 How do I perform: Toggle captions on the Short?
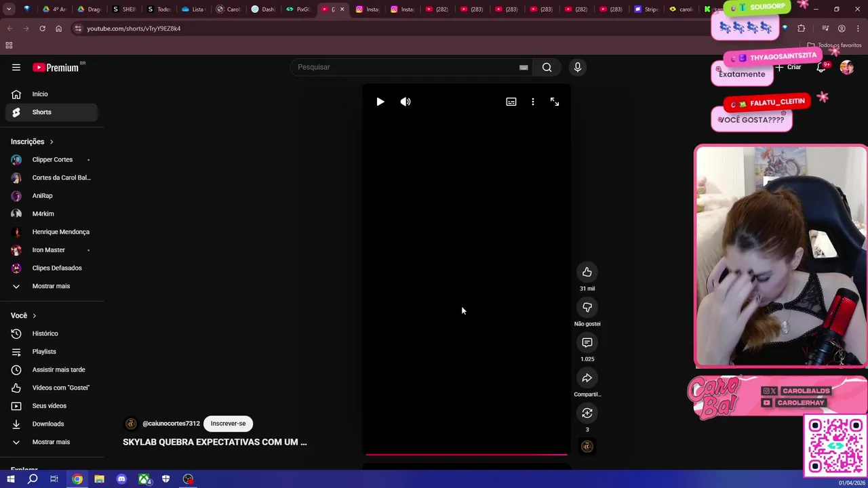tap(511, 102)
